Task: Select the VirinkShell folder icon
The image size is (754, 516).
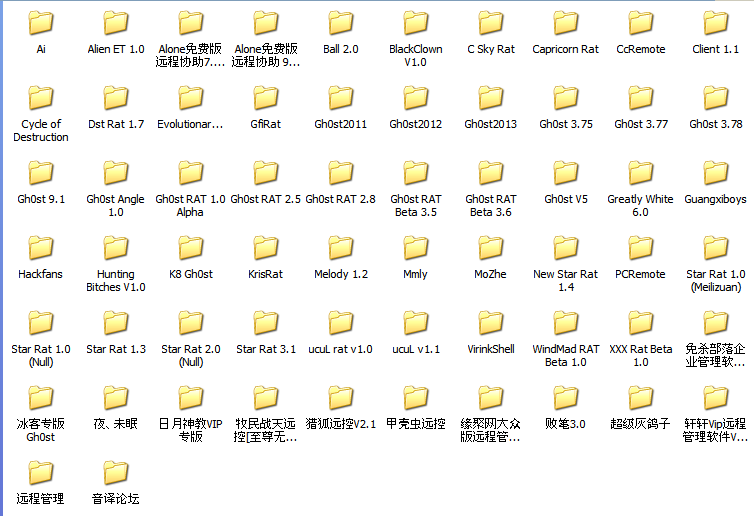Action: click(491, 324)
